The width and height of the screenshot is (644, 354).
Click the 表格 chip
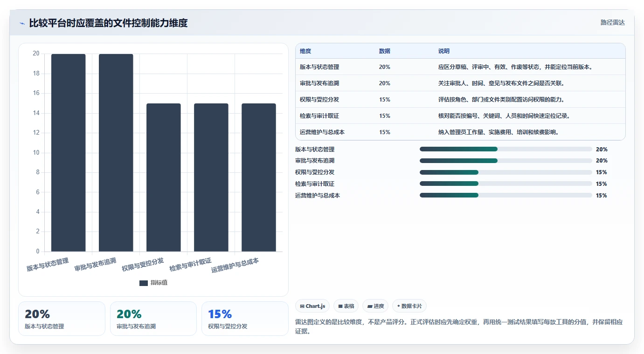pos(346,306)
